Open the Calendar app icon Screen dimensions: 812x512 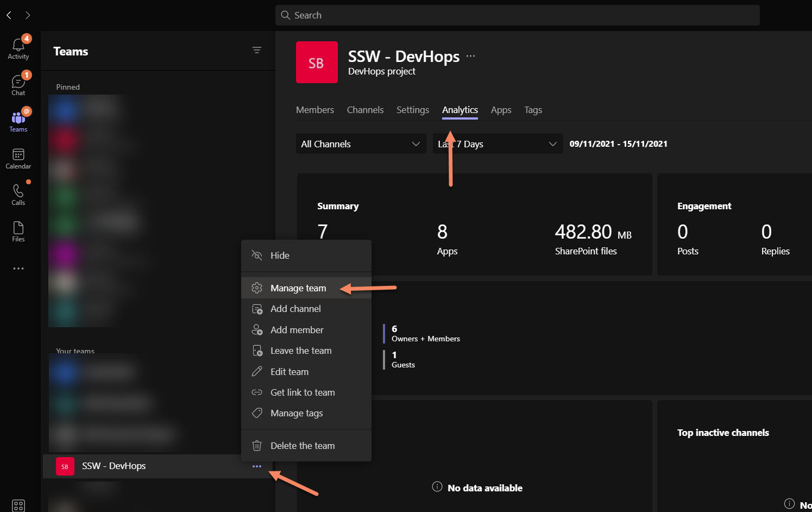click(18, 158)
